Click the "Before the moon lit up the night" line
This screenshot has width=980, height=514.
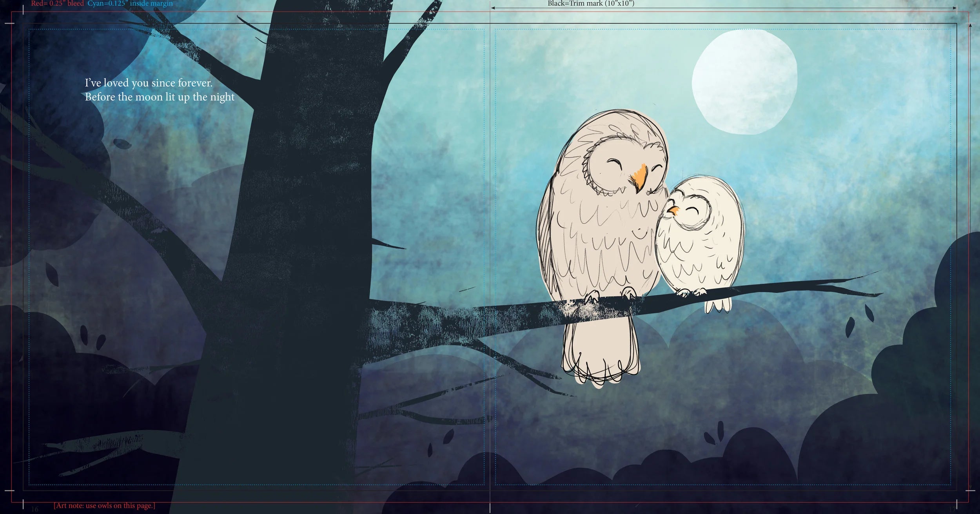pyautogui.click(x=160, y=97)
